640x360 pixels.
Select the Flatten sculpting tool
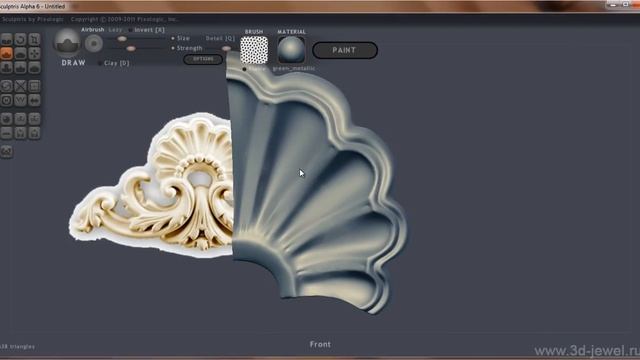[20, 53]
